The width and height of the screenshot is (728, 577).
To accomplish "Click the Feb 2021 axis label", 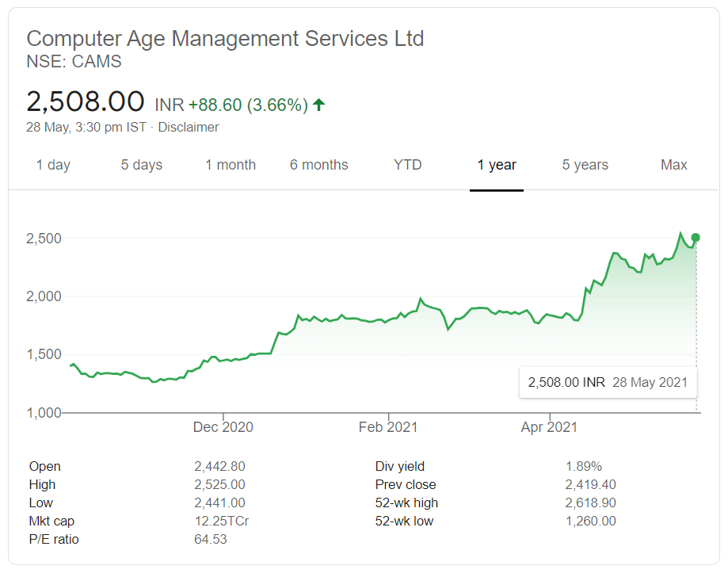I will tap(388, 427).
